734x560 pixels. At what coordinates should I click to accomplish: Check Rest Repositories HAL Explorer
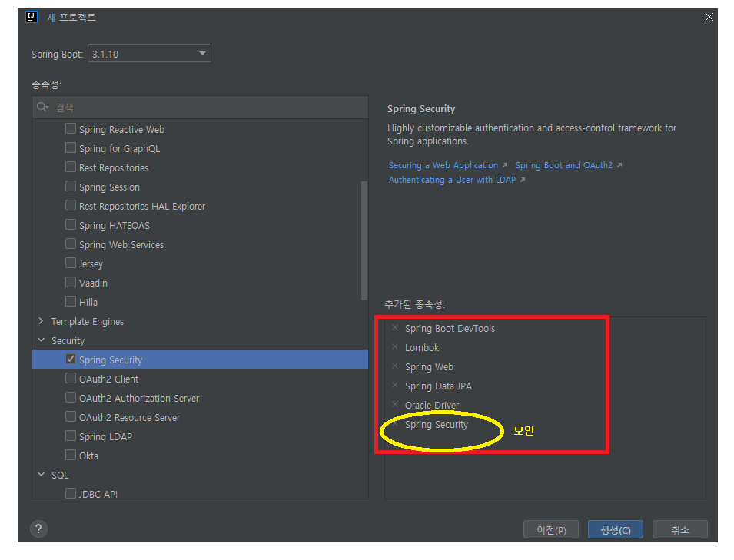[x=71, y=205]
